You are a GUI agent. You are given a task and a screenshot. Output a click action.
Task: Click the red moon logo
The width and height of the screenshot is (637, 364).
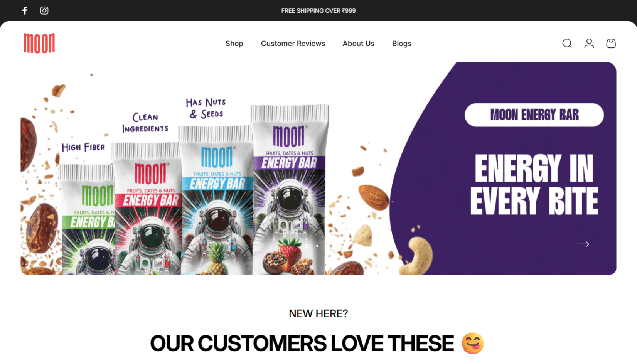click(x=39, y=43)
